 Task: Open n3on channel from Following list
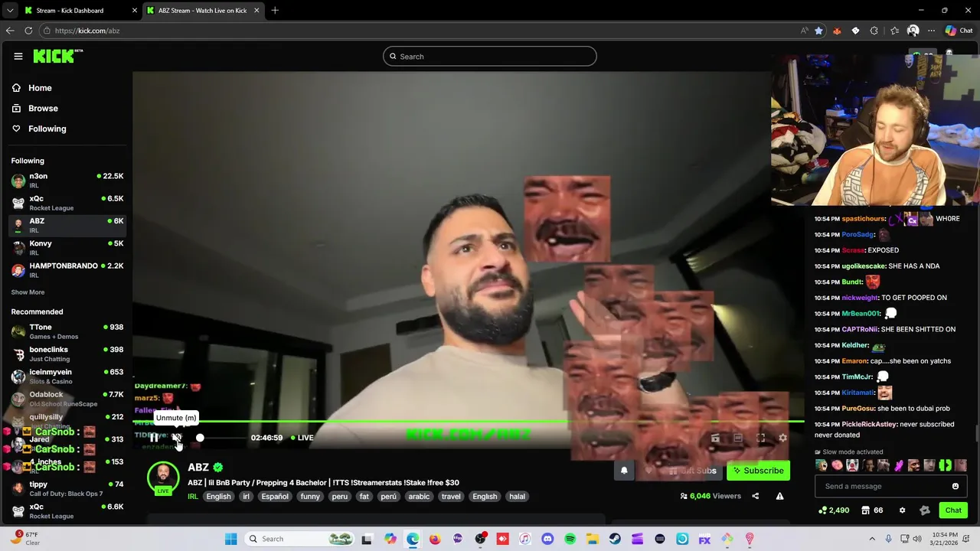(x=67, y=181)
